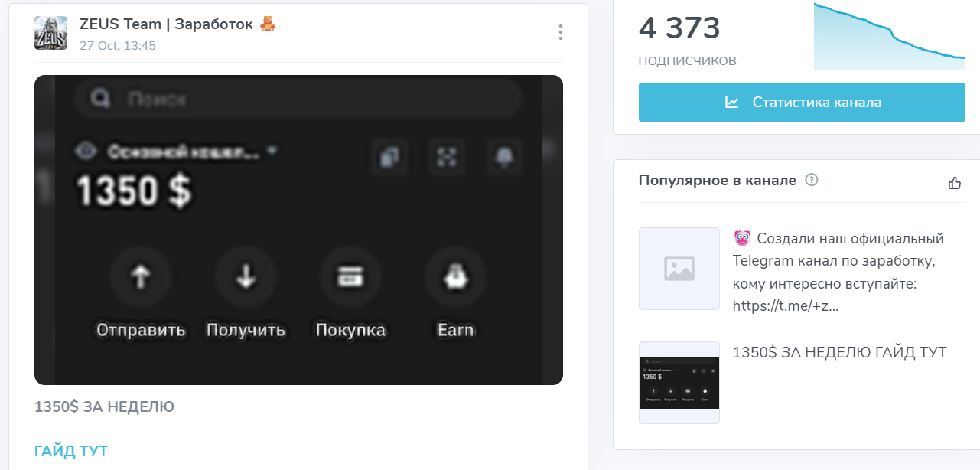980x470 pixels.
Task: Click the subscribers trend chart
Action: (890, 36)
